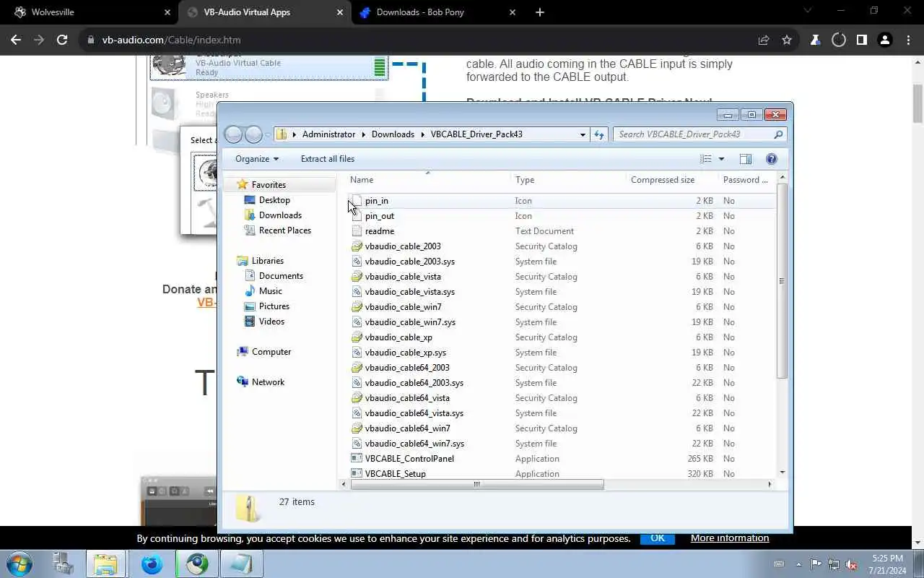Select Music library in sidebar
This screenshot has height=578, width=924.
click(x=270, y=291)
